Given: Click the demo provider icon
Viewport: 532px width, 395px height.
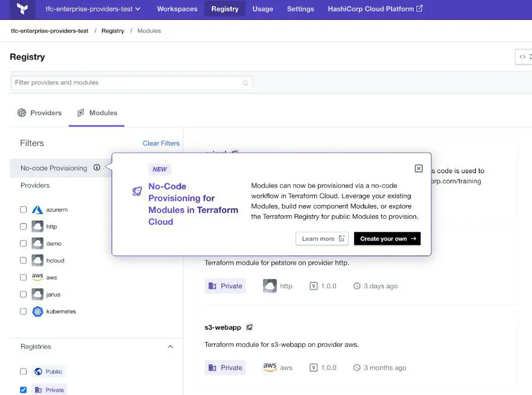Looking at the screenshot, I should (37, 243).
